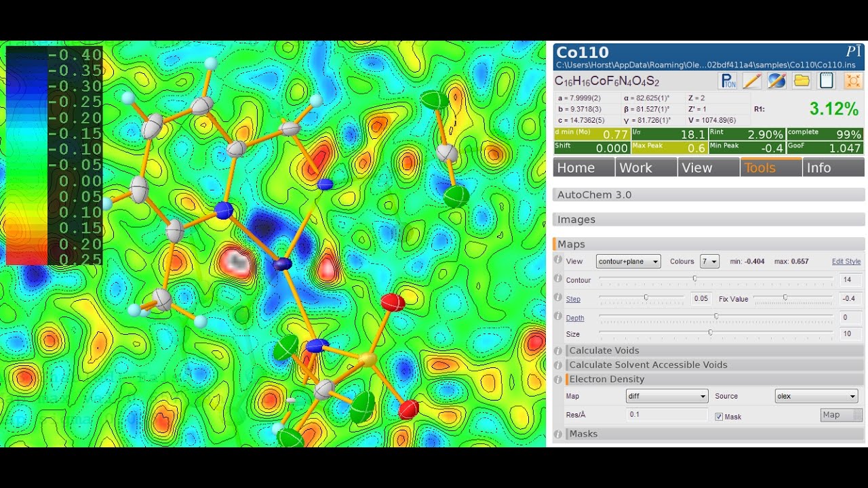Click info icon beside Calculate Solvent Accessible Voids
The height and width of the screenshot is (488, 868).
point(558,365)
